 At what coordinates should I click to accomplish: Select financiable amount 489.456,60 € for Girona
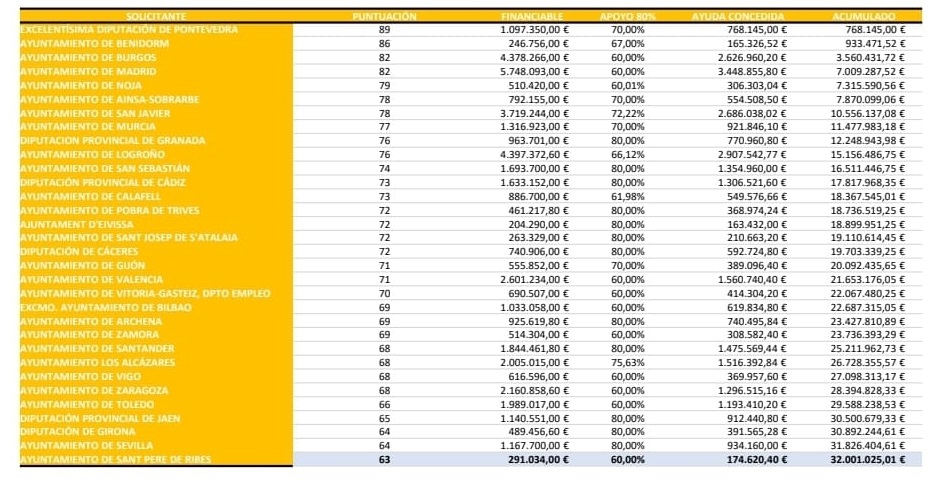(x=539, y=431)
